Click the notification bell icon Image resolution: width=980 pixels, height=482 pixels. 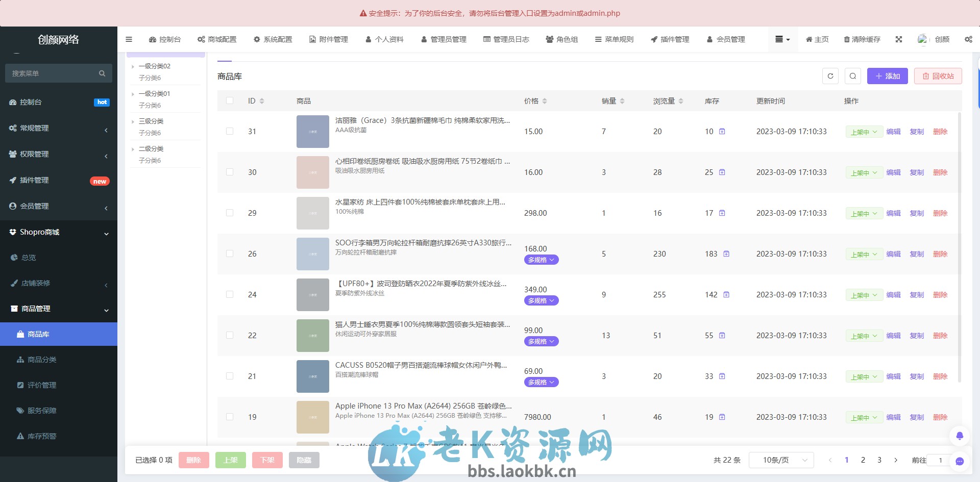tap(960, 436)
